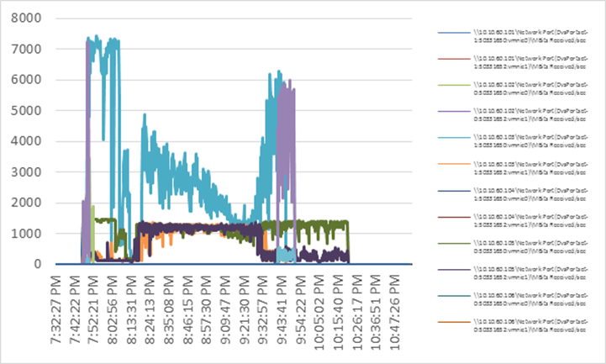Viewport: 606px width, 364px height.
Task: Select legend text for 10.10.60.103 vmnic1 series
Action: tap(530, 168)
